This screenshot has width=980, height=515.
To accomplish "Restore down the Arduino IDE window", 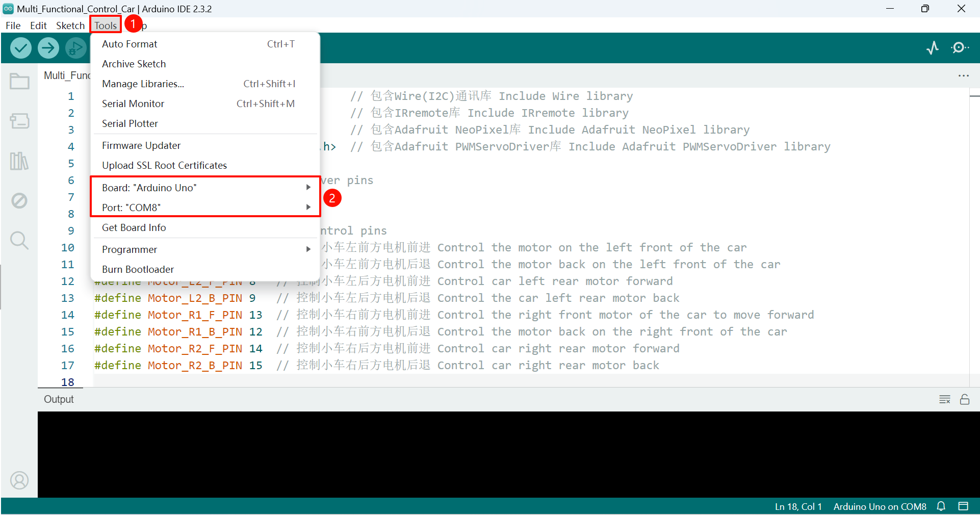I will tap(925, 9).
